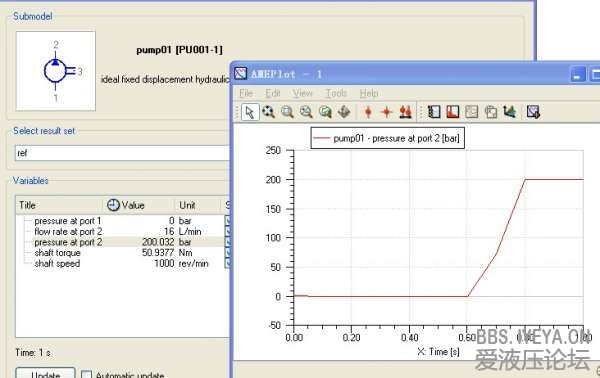600x378 pixels.
Task: Click the last purple plot export icon
Action: click(x=533, y=112)
